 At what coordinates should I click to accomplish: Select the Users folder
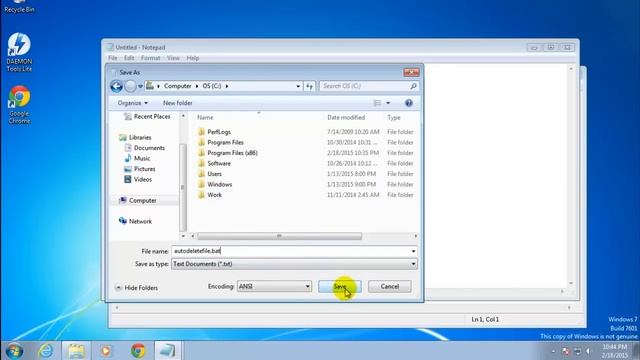click(210, 174)
